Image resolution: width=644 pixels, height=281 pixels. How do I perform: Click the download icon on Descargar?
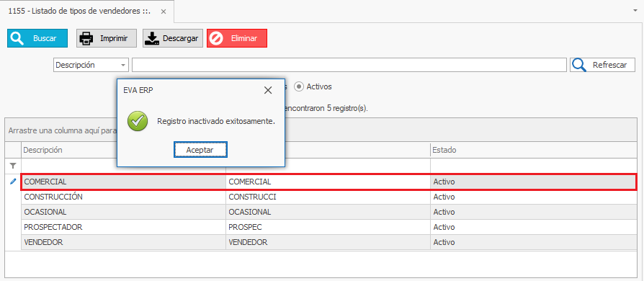click(153, 38)
